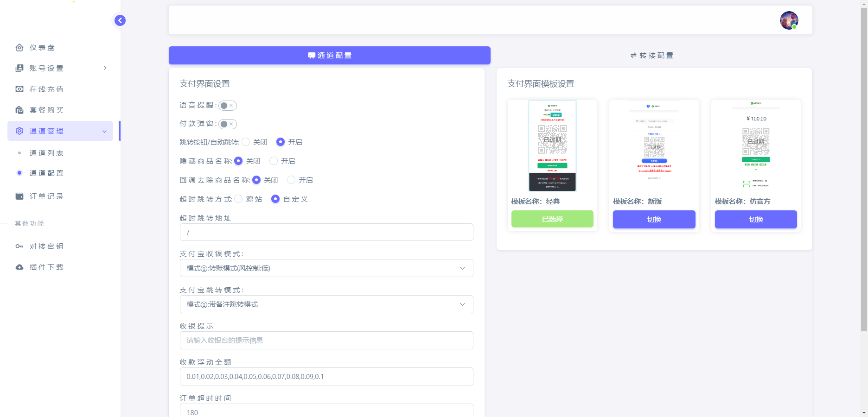Click 切换 under template 新版
868x417 pixels.
(654, 219)
